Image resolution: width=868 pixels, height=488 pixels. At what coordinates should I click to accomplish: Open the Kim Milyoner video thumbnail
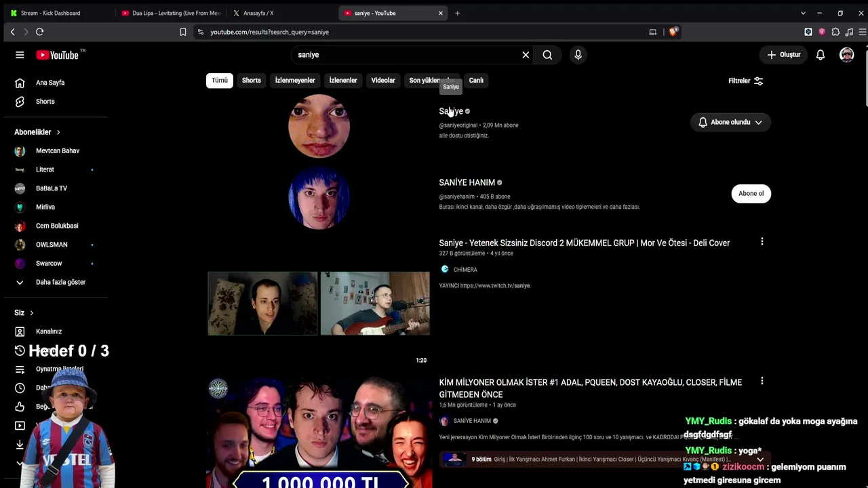pyautogui.click(x=319, y=434)
